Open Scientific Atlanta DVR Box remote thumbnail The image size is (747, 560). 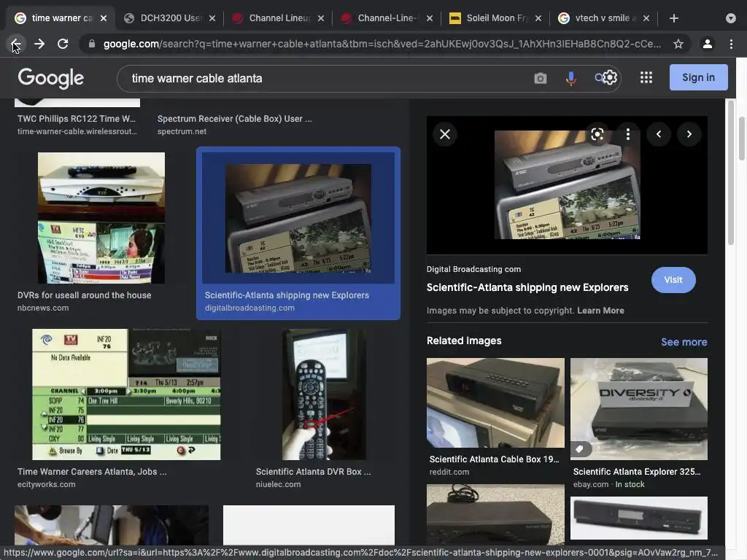point(325,394)
